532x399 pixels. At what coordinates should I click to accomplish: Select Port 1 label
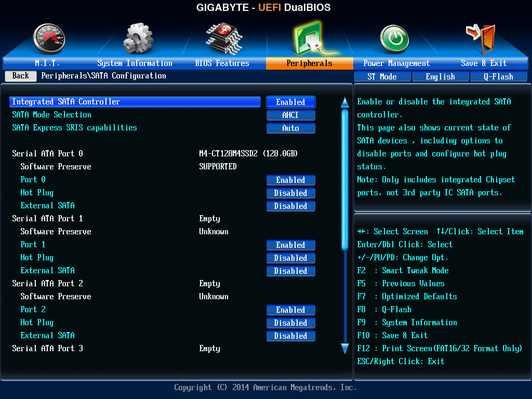33,245
